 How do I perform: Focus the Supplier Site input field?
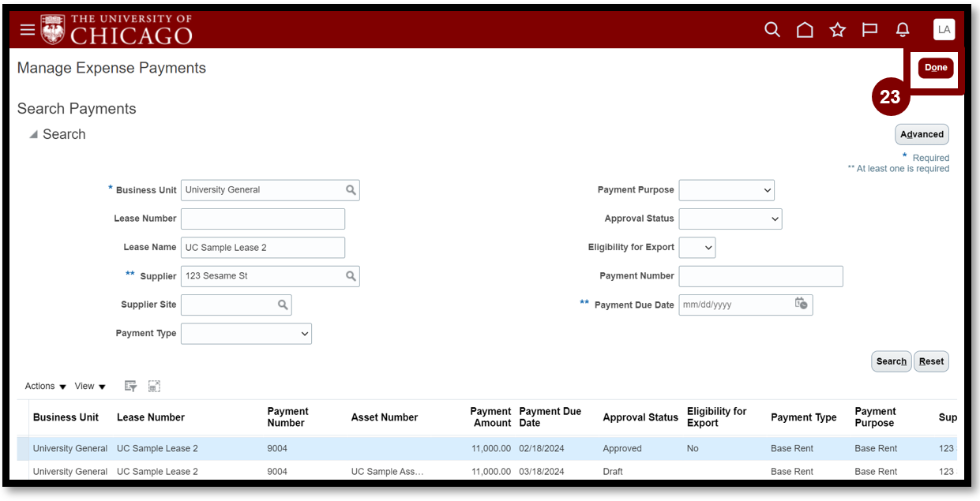click(x=228, y=305)
